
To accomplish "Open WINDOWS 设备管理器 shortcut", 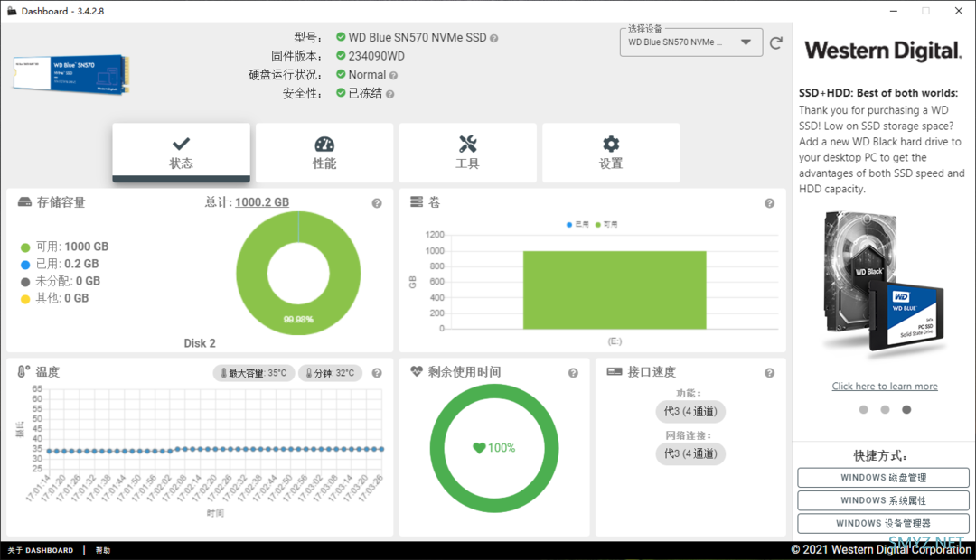I will pyautogui.click(x=883, y=523).
